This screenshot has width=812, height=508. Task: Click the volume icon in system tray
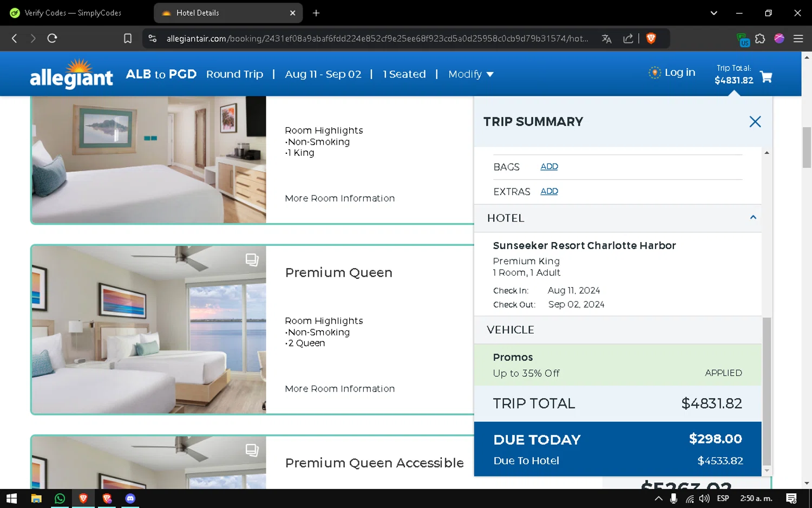[x=704, y=498]
